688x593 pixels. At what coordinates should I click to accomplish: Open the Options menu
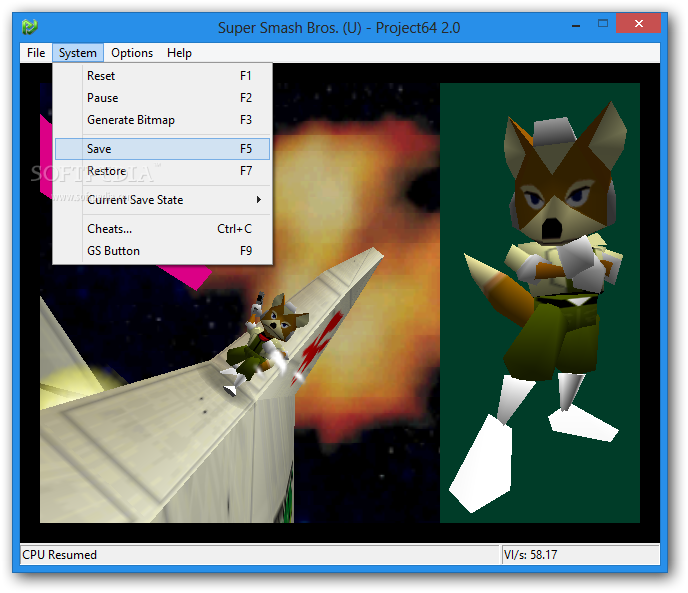click(x=132, y=53)
